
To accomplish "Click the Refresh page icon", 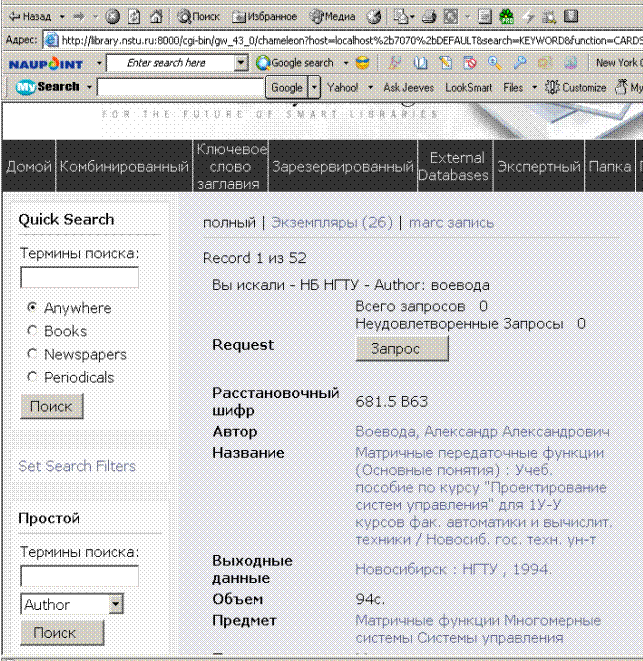I will pos(134,17).
